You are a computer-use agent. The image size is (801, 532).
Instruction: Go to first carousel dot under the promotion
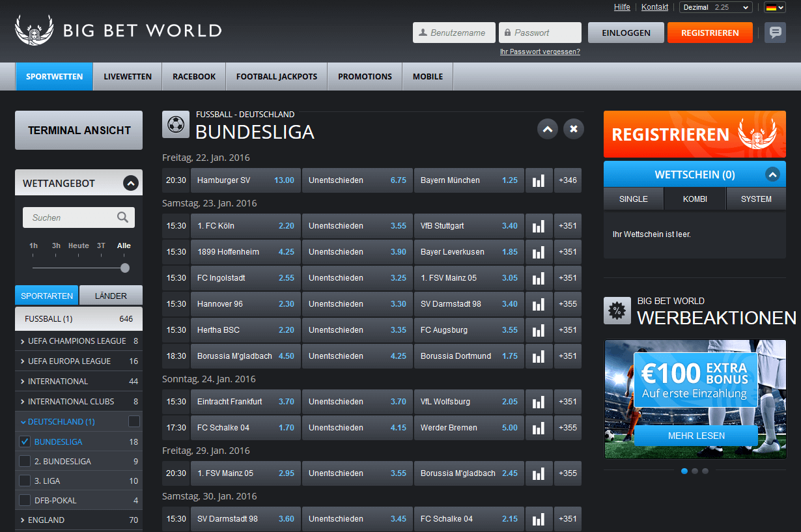click(684, 471)
